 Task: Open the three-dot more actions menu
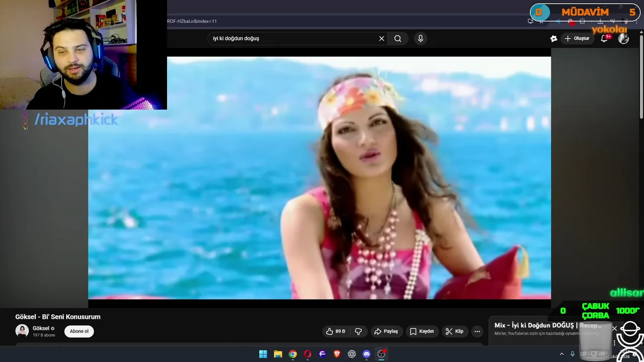coord(477,331)
